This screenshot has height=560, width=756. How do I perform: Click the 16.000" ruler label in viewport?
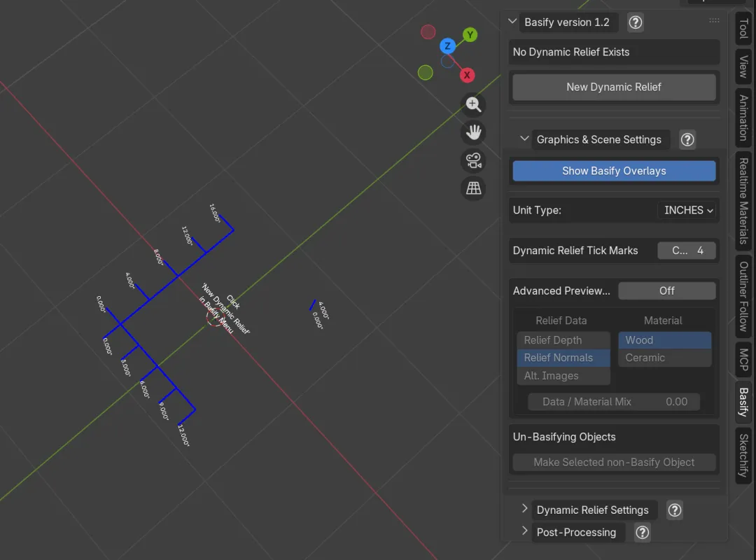(x=215, y=213)
